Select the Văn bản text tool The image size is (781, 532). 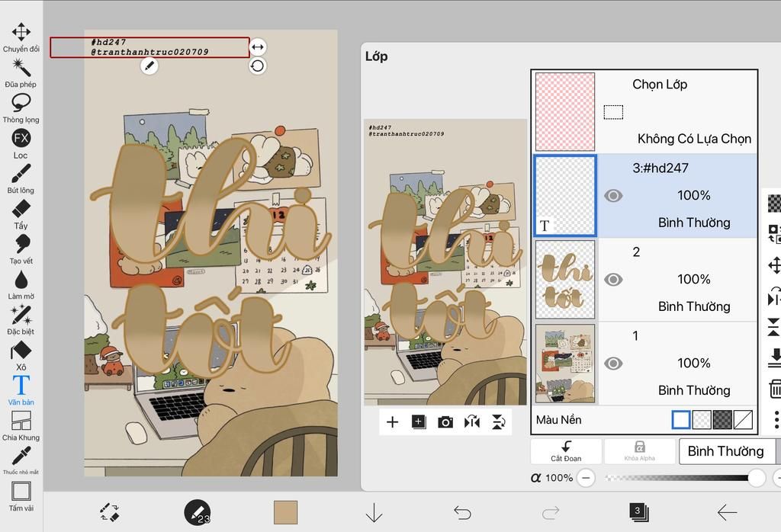(21, 391)
